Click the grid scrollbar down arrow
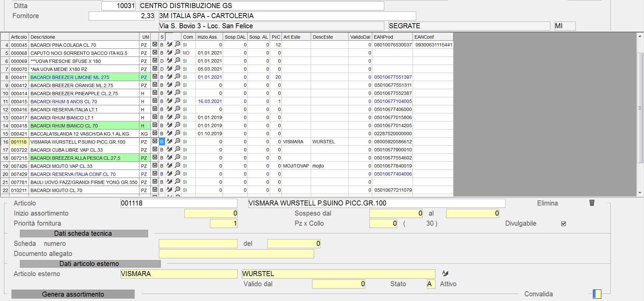 [640, 193]
